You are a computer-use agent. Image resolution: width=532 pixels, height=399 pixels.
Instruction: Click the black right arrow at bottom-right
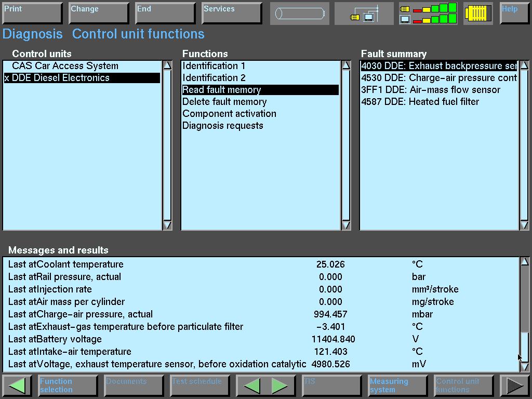click(x=514, y=385)
